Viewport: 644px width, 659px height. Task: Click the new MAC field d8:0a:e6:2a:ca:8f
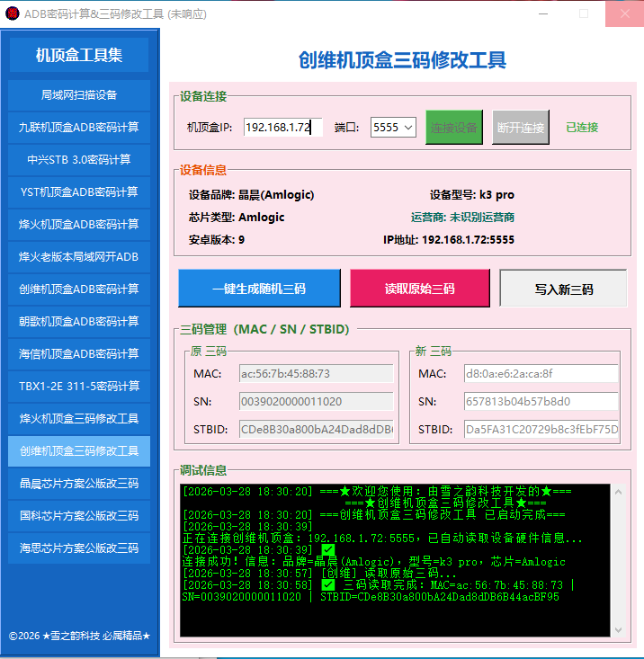(x=541, y=374)
